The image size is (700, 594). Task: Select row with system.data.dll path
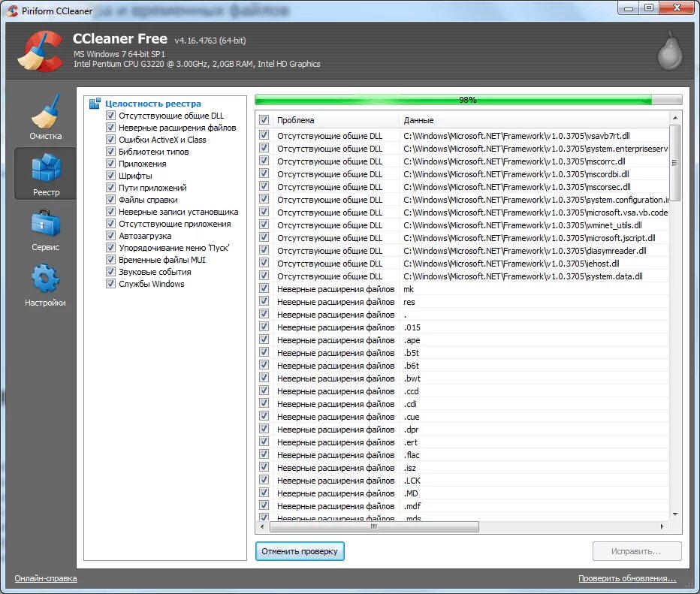coord(463,276)
